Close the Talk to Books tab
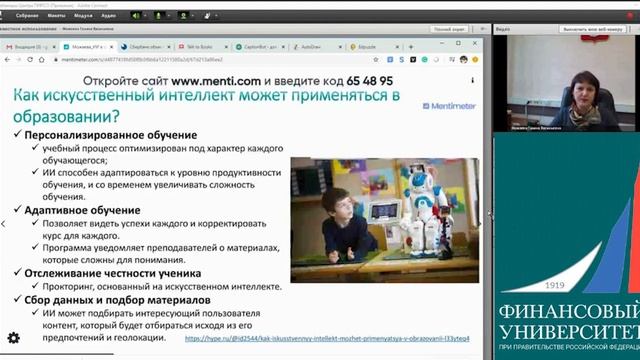The image size is (640, 360). tap(226, 47)
